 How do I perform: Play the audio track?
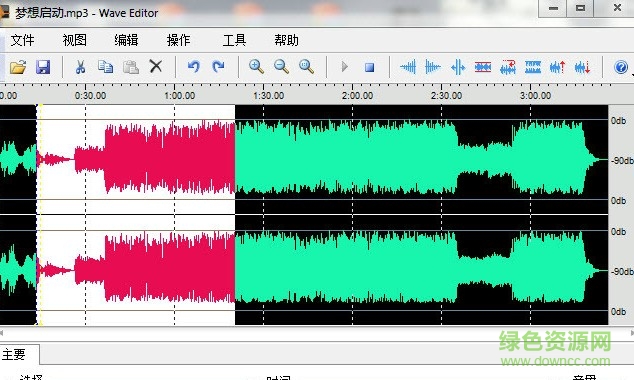(x=344, y=67)
